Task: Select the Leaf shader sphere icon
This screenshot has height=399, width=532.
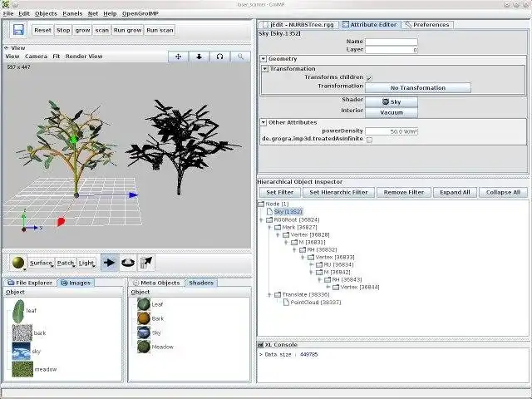Action: (144, 304)
